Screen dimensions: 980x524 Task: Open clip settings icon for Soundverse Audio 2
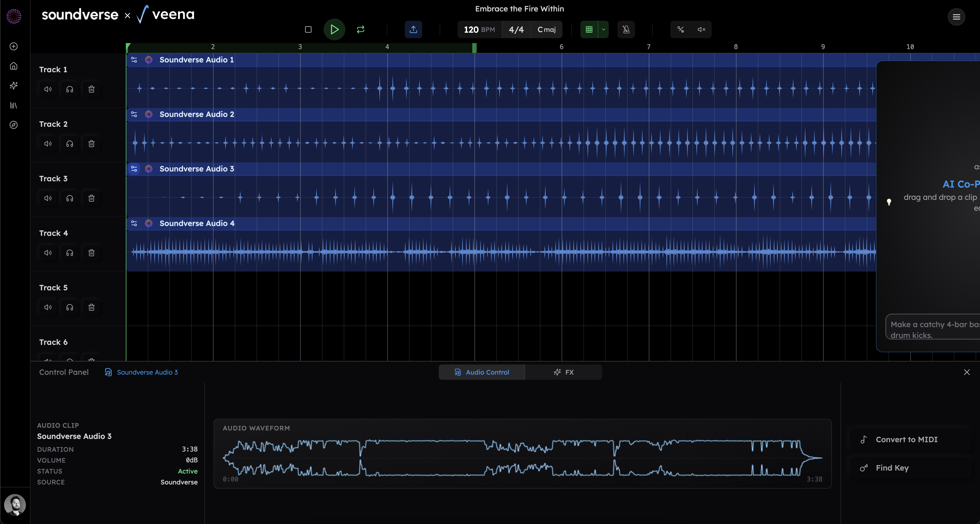tap(134, 114)
